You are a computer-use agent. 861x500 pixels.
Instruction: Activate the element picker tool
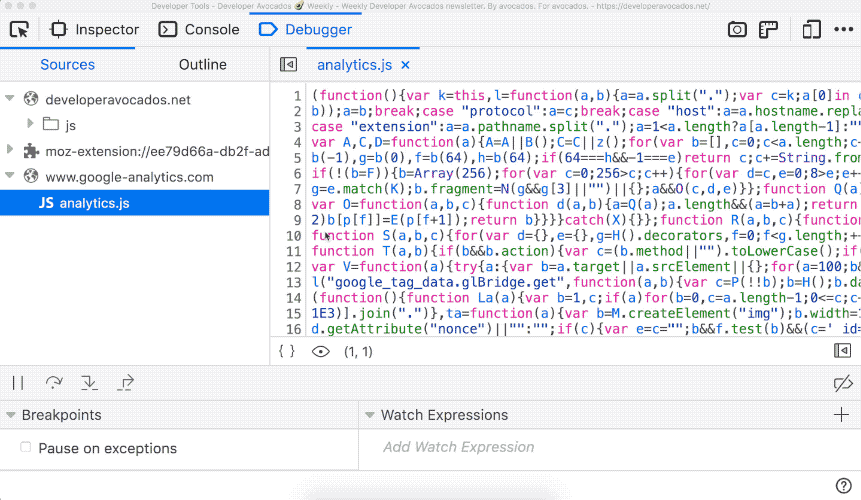pos(19,29)
